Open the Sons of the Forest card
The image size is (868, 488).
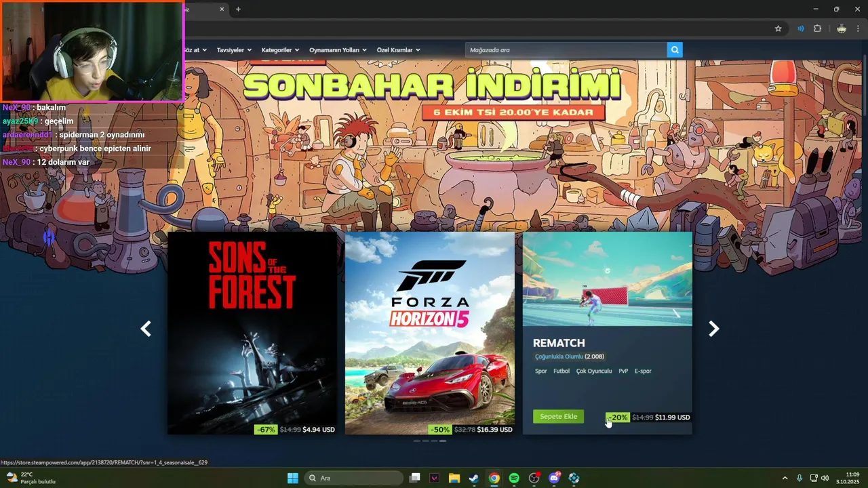pyautogui.click(x=252, y=333)
